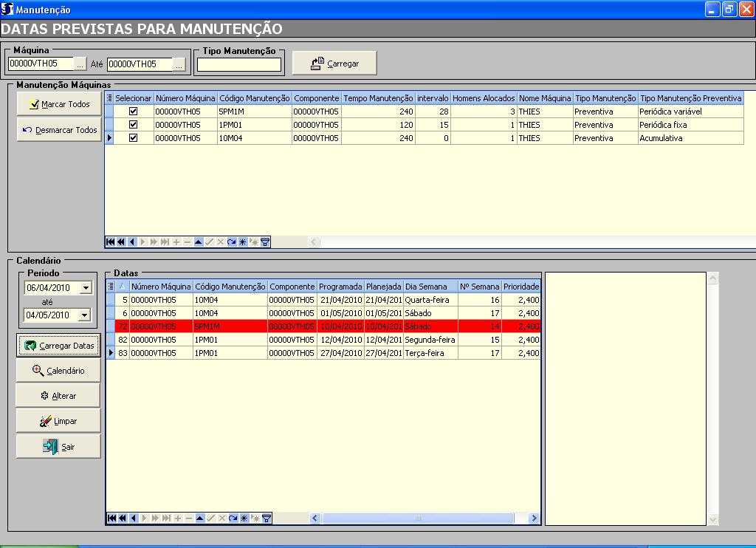Image resolution: width=756 pixels, height=548 pixels.
Task: Click filter funnel icon in Datas grid navigator
Action: pyautogui.click(x=267, y=518)
